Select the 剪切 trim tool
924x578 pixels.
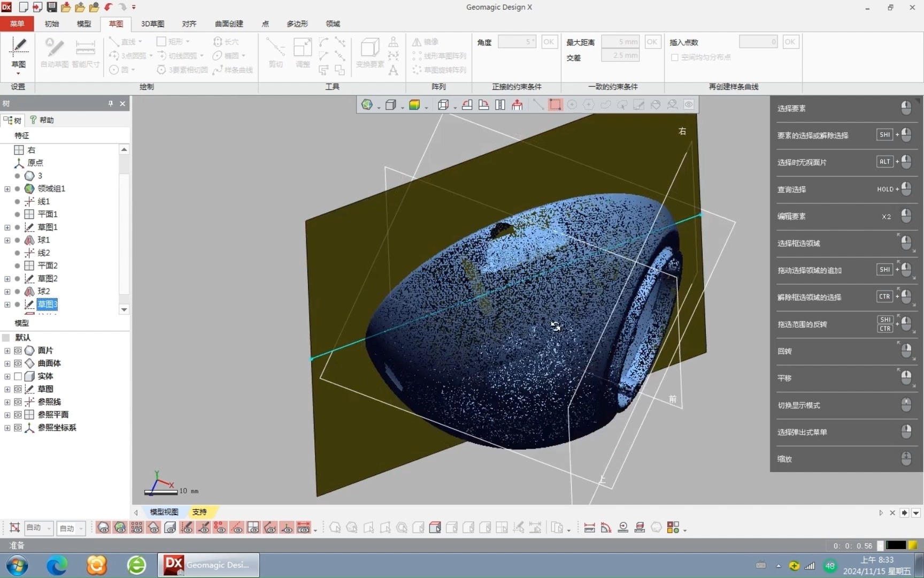275,54
